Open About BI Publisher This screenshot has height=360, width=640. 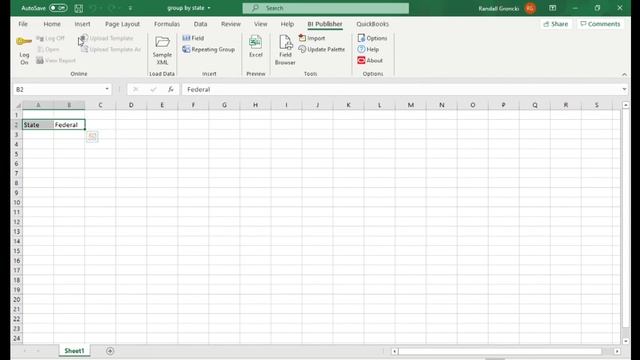(x=370, y=60)
